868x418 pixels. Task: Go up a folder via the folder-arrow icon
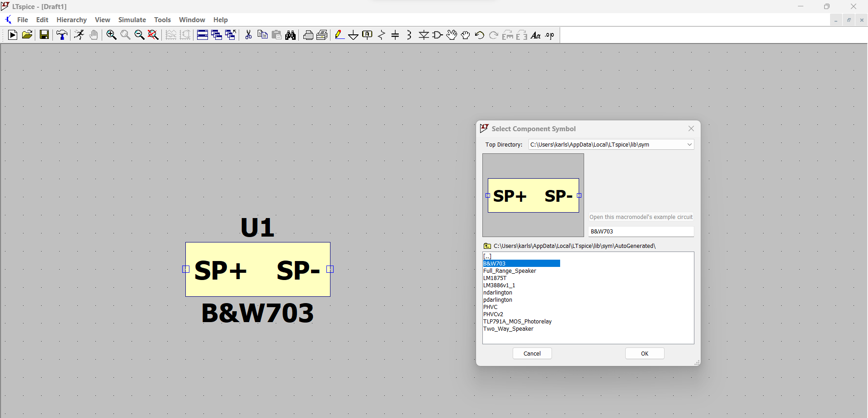click(x=487, y=246)
